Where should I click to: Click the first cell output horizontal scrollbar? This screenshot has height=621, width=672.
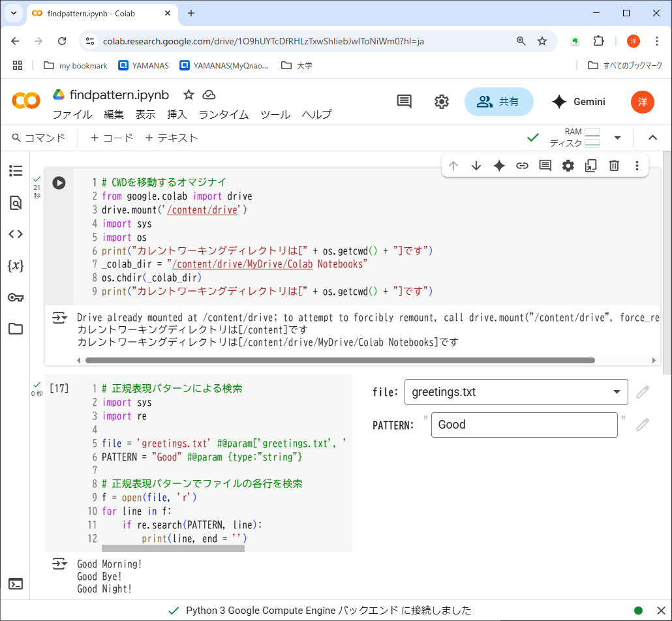point(340,361)
